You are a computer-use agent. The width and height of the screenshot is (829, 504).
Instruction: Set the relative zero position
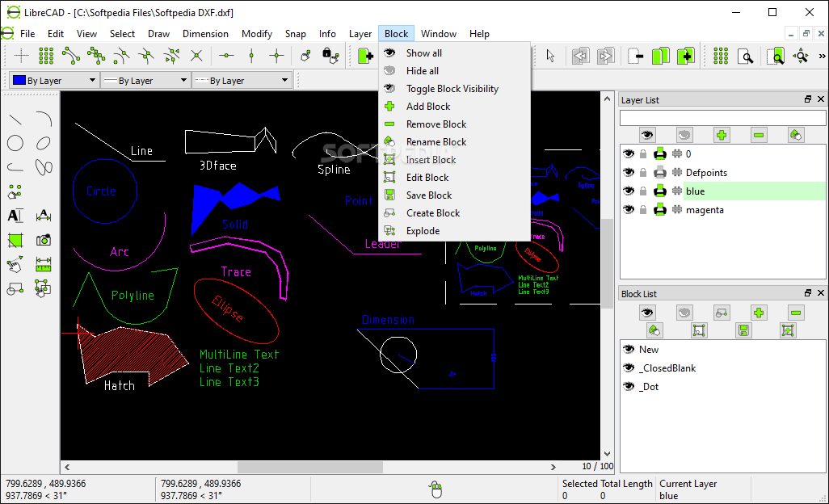[x=305, y=56]
